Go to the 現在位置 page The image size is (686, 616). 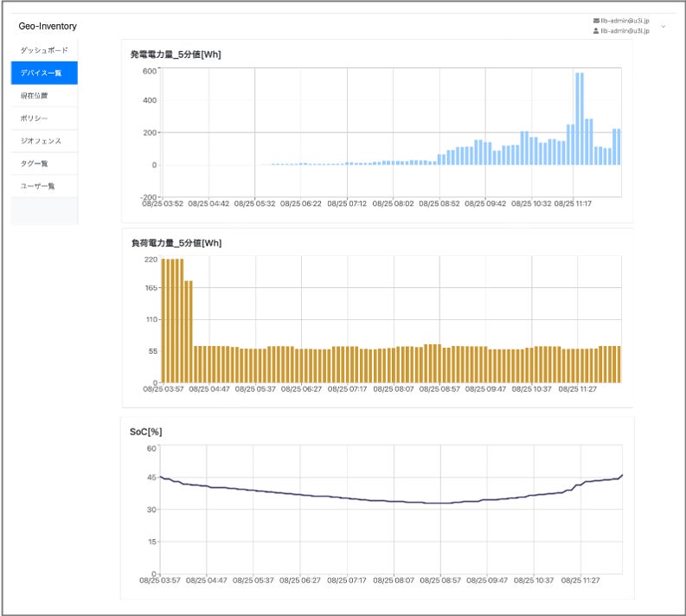[x=44, y=95]
